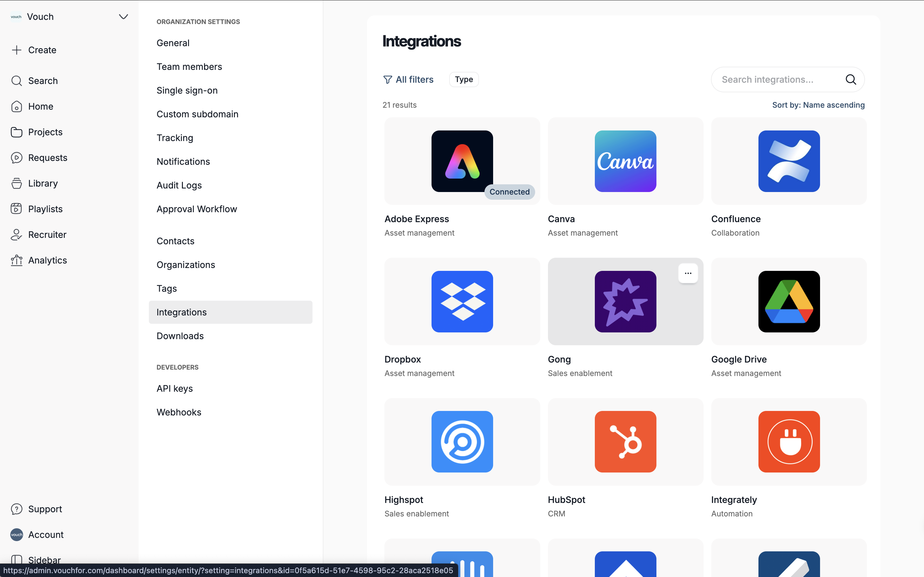This screenshot has width=924, height=577.
Task: Open the Gong card three-dots menu
Action: pyautogui.click(x=688, y=273)
